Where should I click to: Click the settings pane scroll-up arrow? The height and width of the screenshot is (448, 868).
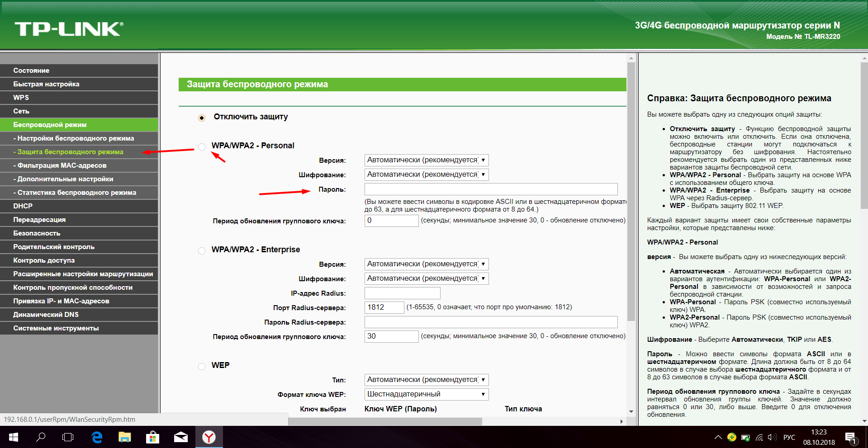coord(631,58)
